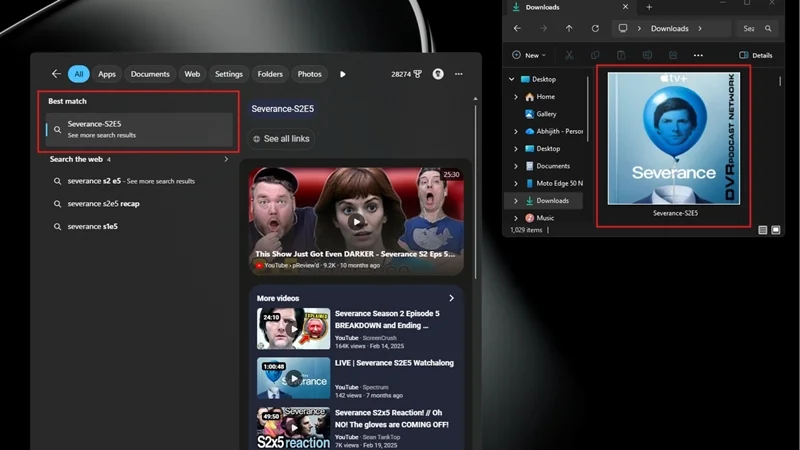This screenshot has width=800, height=450.
Task: Click the Cut toolbar icon
Action: [x=569, y=55]
